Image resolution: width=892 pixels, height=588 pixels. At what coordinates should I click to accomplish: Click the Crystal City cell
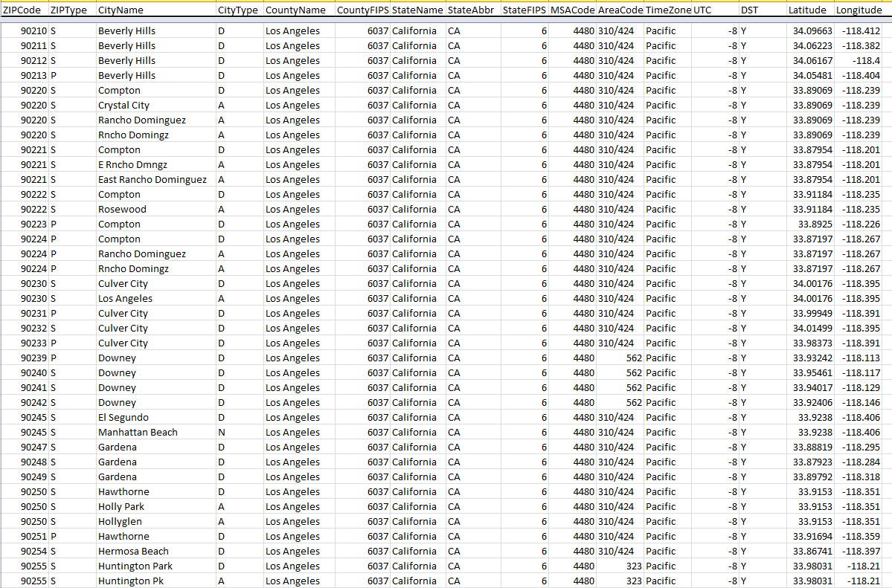coord(156,106)
